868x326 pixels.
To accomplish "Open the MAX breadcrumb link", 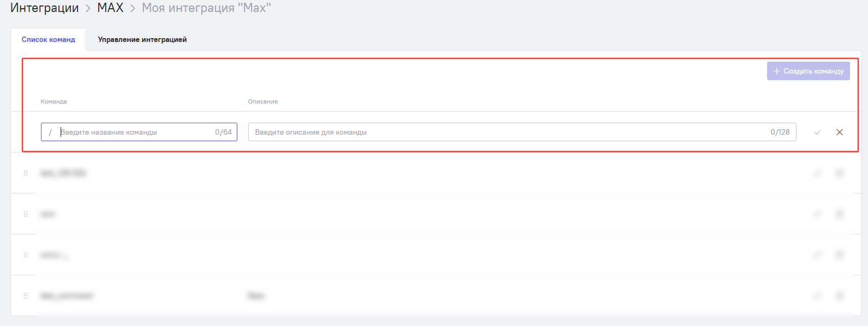I will 110,8.
